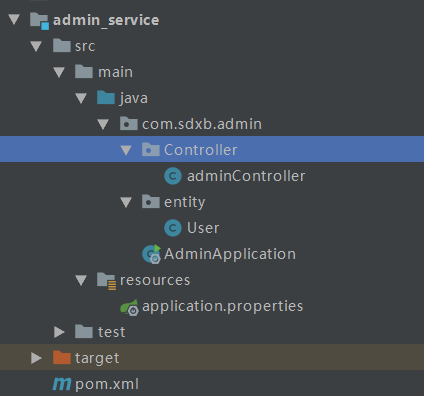
Task: Collapse the entity package arrow
Action: click(126, 202)
